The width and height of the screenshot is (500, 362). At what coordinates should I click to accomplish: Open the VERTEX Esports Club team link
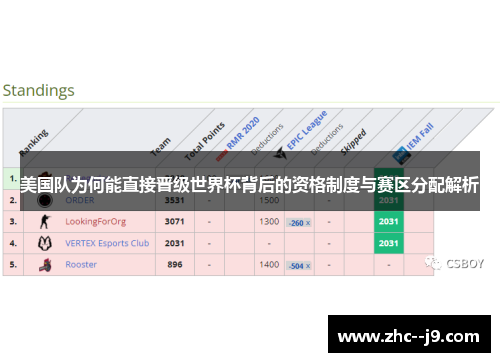[107, 243]
